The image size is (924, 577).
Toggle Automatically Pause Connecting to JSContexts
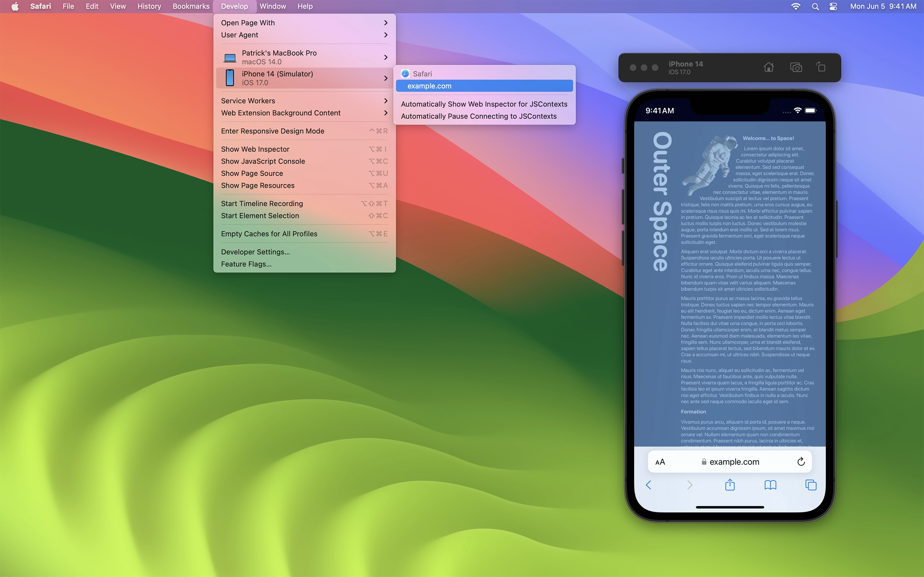478,116
